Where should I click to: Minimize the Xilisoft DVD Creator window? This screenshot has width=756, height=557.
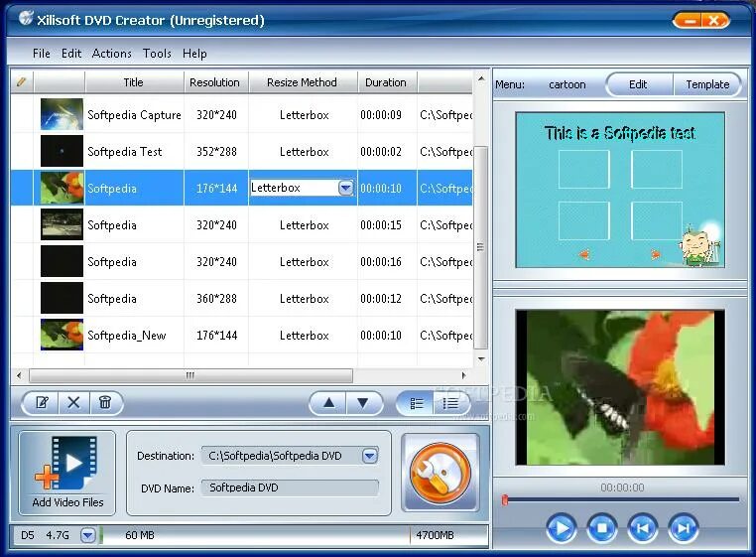(x=690, y=21)
